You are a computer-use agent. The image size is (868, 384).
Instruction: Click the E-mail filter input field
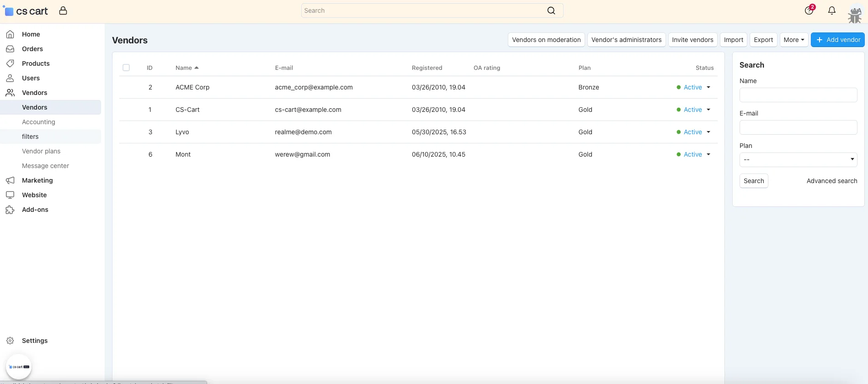coord(798,127)
